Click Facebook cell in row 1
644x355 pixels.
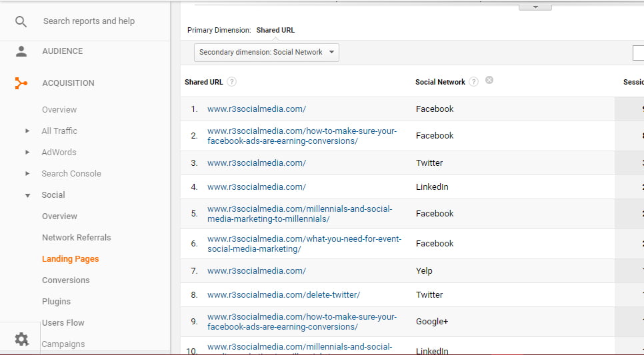(435, 109)
